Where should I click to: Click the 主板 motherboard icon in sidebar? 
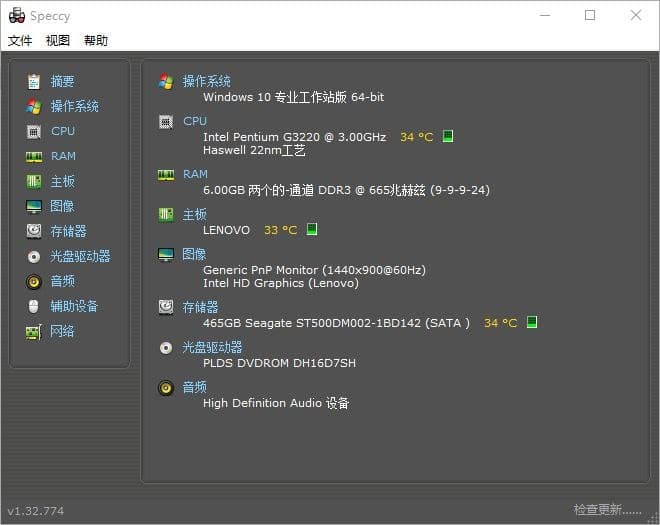coord(34,182)
